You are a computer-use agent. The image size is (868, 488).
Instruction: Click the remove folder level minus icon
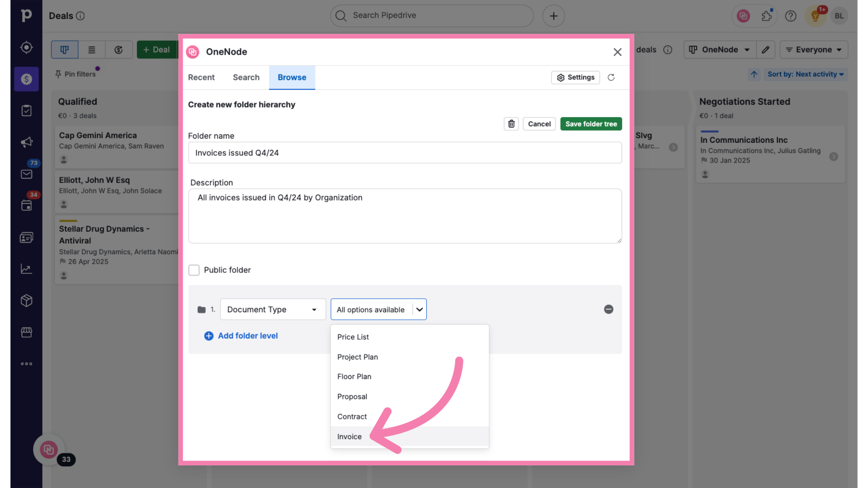(609, 309)
